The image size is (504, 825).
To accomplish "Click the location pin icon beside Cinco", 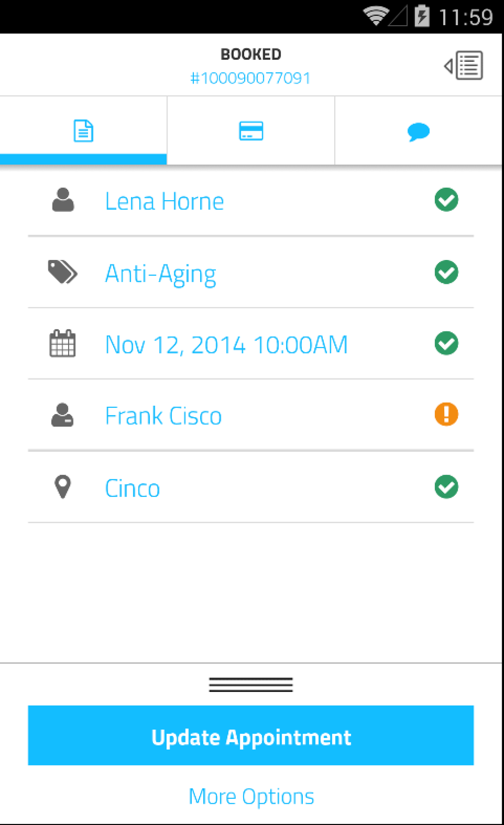I will pos(63,487).
